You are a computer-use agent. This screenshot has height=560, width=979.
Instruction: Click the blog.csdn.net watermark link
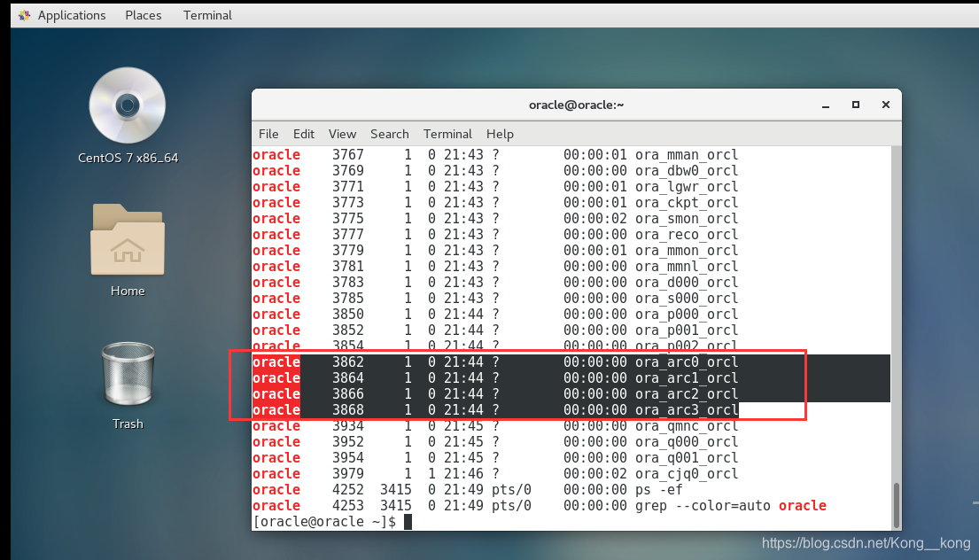pyautogui.click(x=864, y=542)
